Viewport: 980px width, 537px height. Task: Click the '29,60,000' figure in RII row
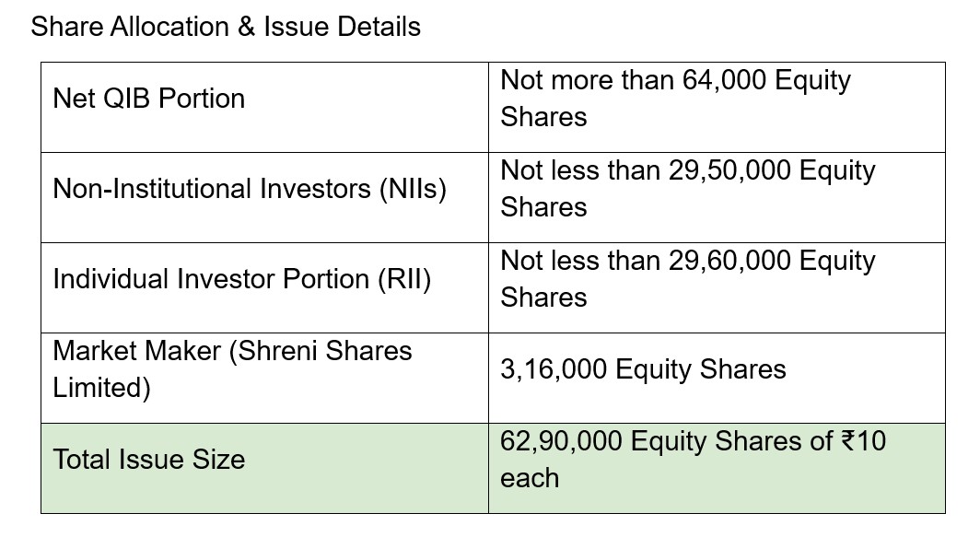(x=729, y=261)
